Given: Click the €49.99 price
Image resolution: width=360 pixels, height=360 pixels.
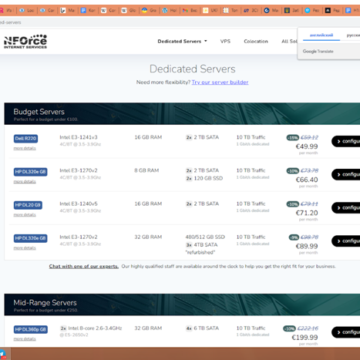Looking at the screenshot, I should (307, 146).
